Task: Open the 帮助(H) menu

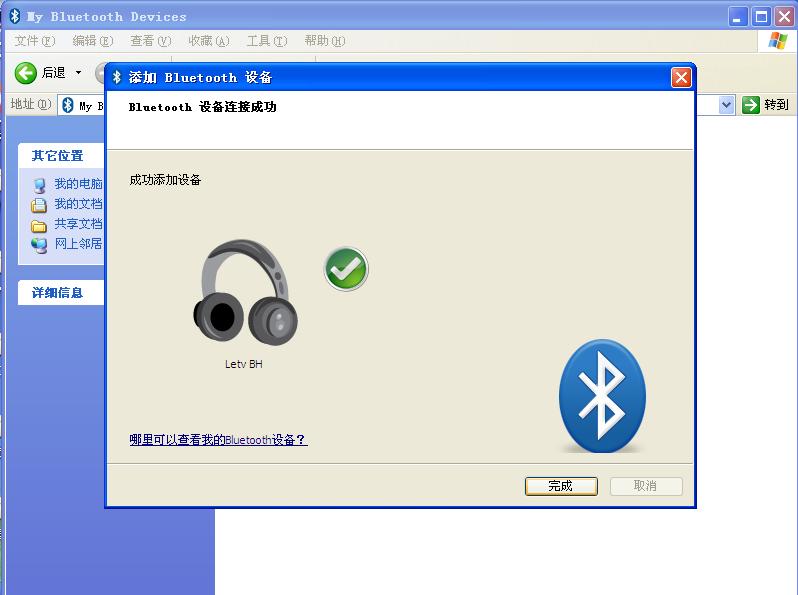Action: (x=325, y=41)
